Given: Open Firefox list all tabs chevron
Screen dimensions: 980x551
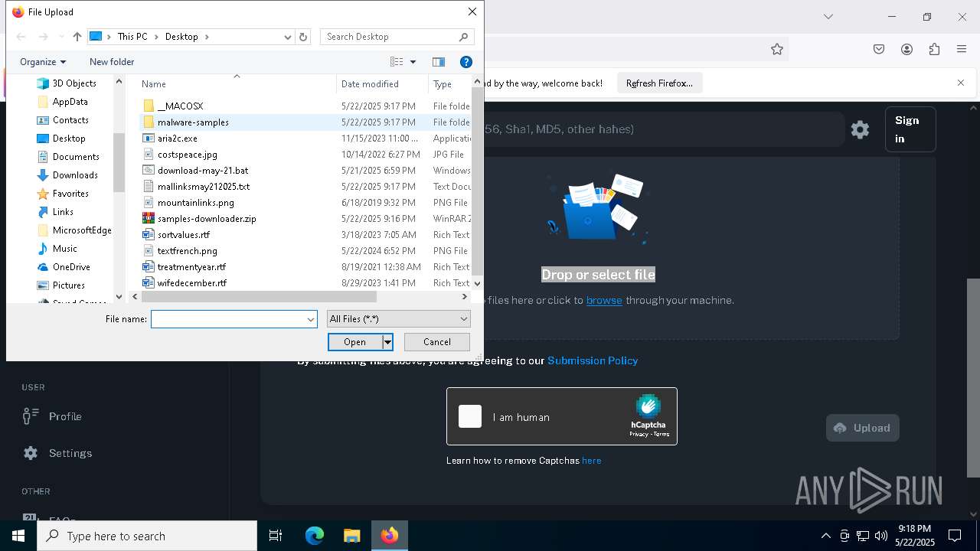Looking at the screenshot, I should coord(828,16).
